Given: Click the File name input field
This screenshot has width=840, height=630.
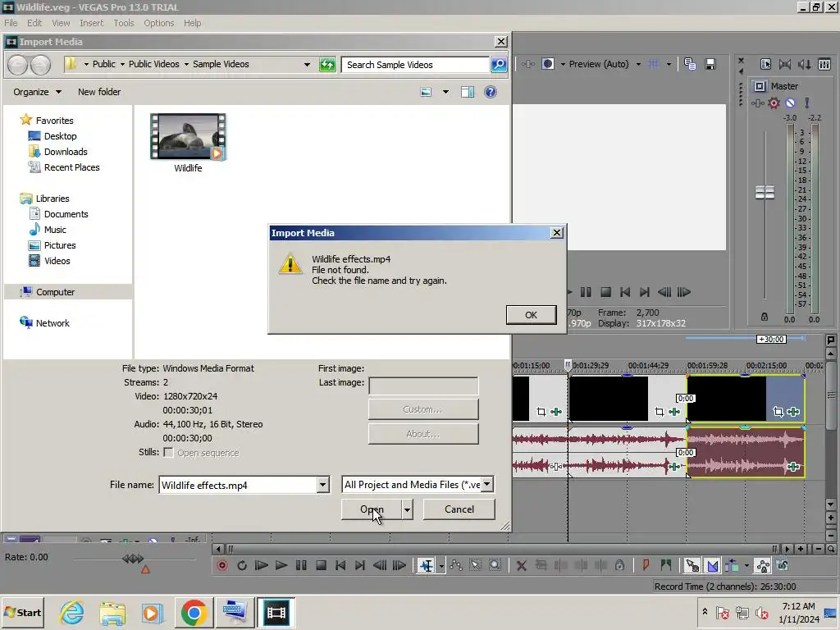Looking at the screenshot, I should click(x=238, y=486).
